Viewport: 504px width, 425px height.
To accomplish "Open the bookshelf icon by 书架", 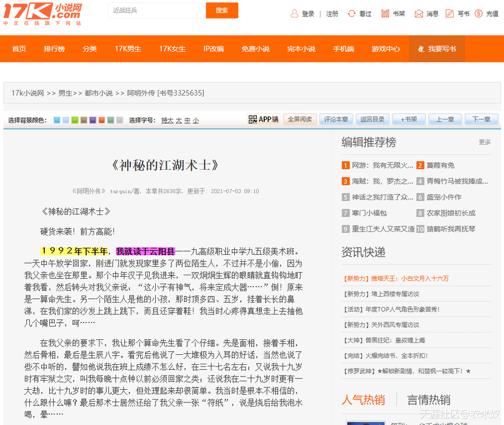I will click(x=385, y=13).
